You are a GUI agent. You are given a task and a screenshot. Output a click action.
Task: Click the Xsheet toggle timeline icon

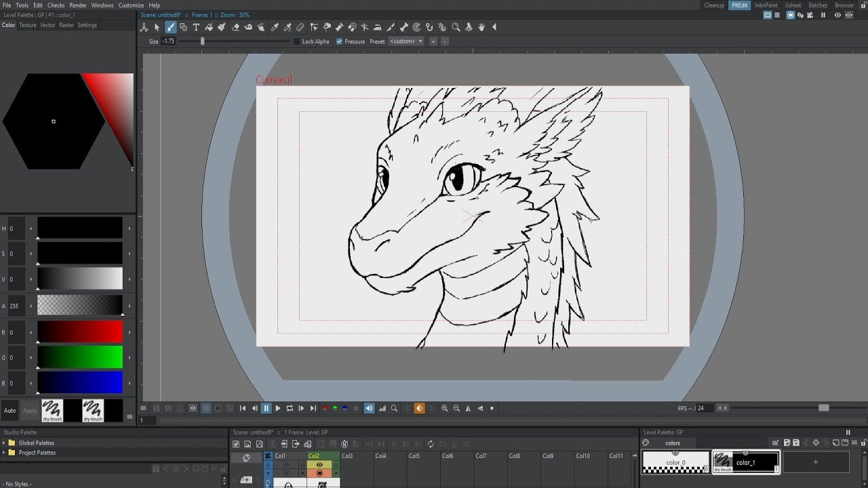click(x=246, y=458)
